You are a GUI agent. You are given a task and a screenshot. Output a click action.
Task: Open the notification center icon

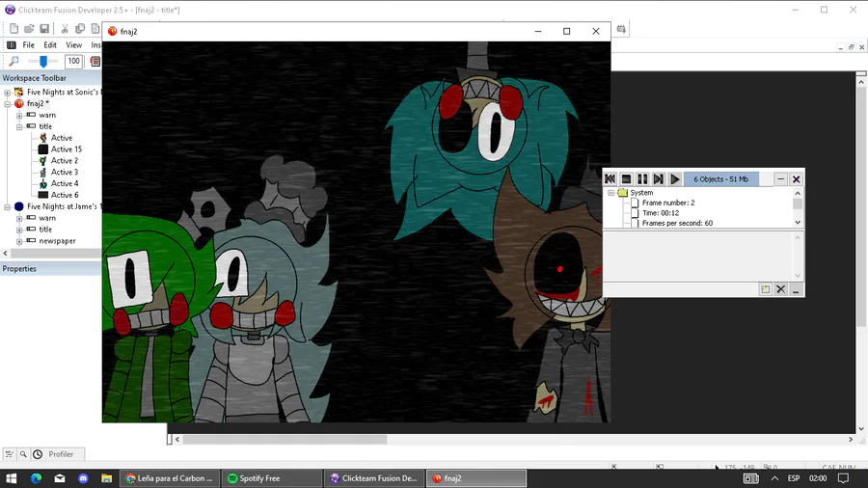[x=843, y=478]
